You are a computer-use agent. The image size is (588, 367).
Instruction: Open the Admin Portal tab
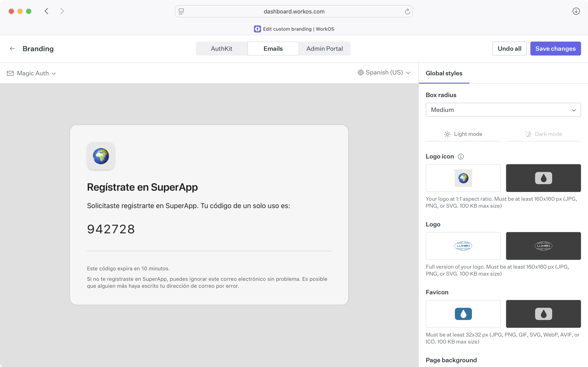(324, 48)
